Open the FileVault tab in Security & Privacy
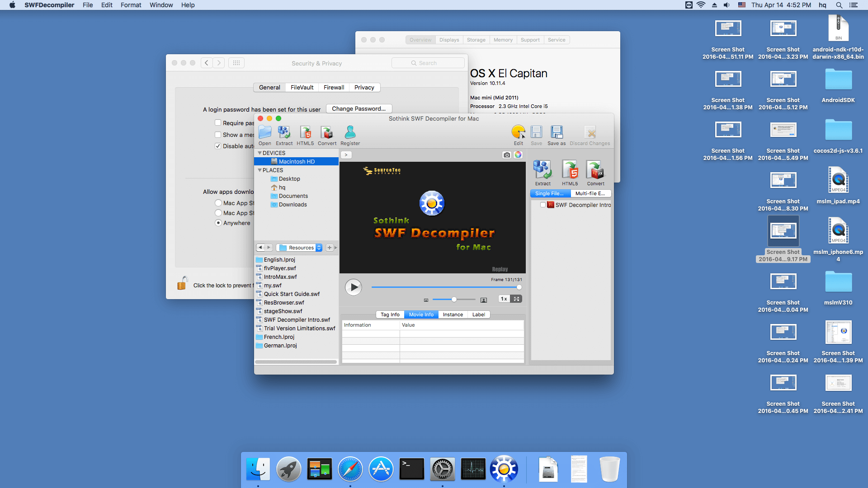The image size is (868, 488). pos(302,87)
